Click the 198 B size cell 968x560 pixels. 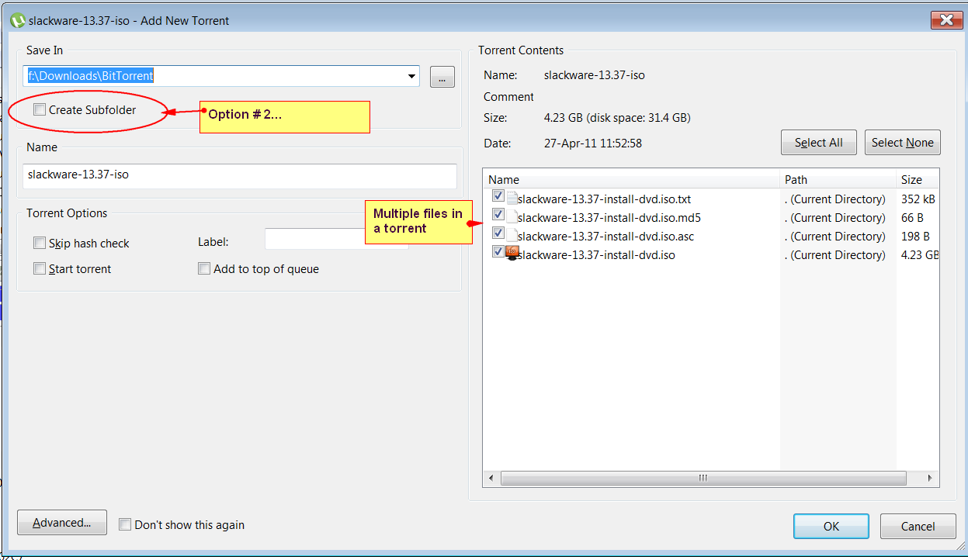pos(915,237)
